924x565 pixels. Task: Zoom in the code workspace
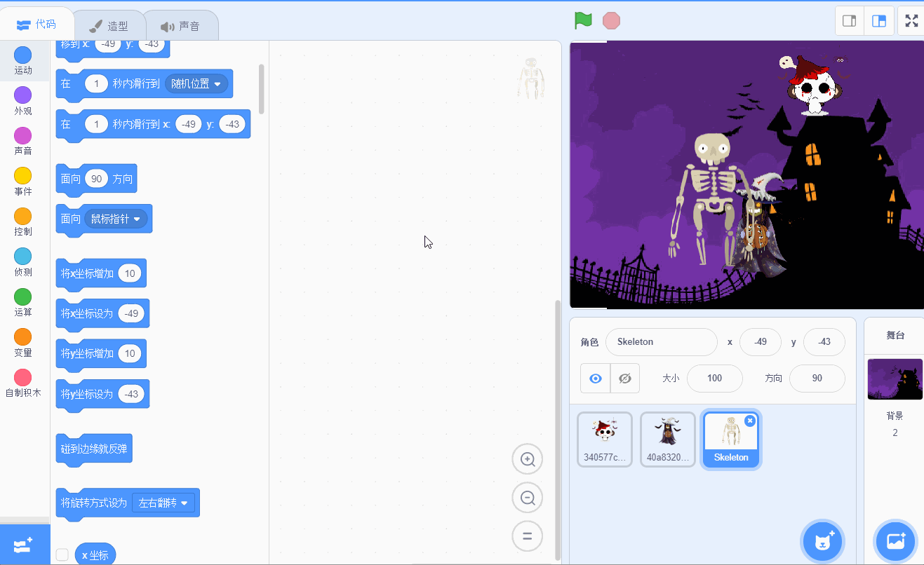pyautogui.click(x=528, y=460)
